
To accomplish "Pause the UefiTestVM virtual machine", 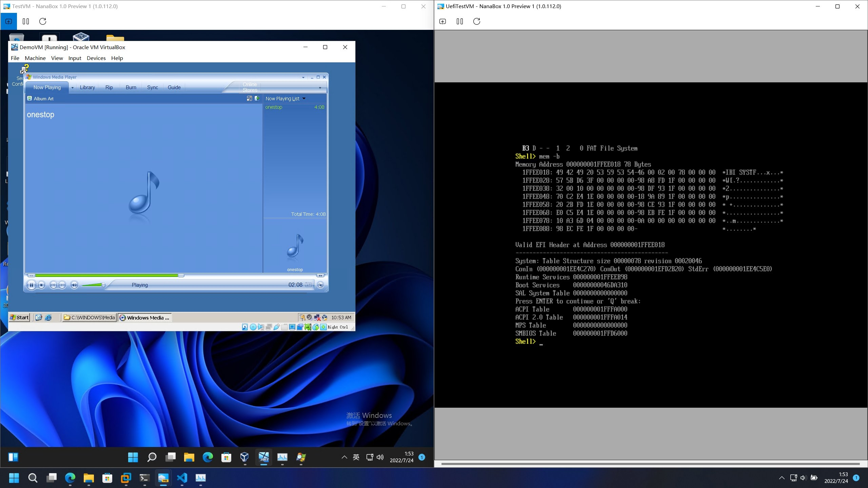I will coord(460,21).
